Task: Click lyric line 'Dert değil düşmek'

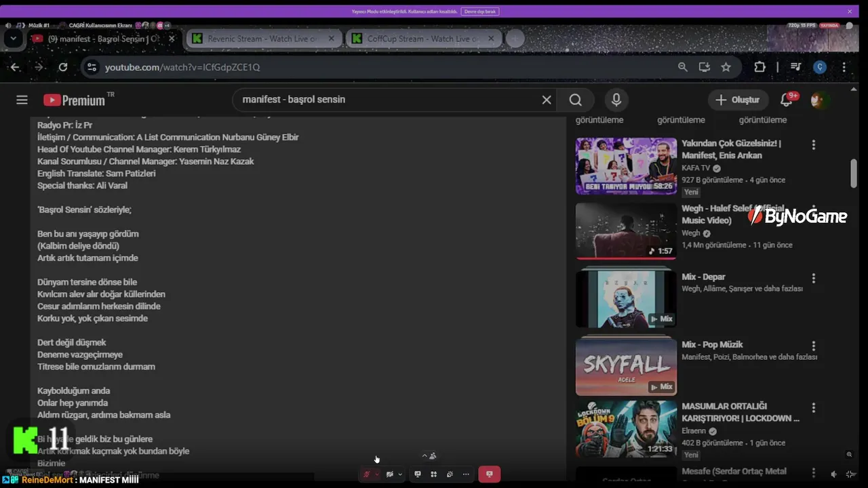Action: (71, 342)
